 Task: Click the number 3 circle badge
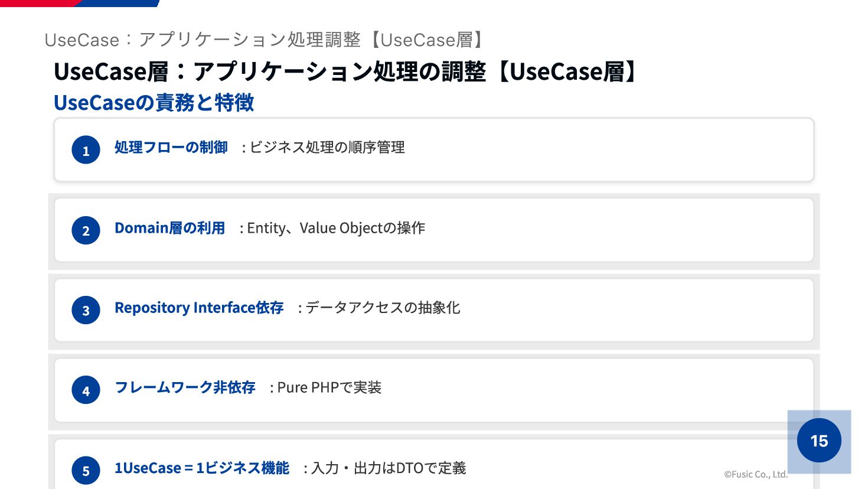click(x=86, y=310)
